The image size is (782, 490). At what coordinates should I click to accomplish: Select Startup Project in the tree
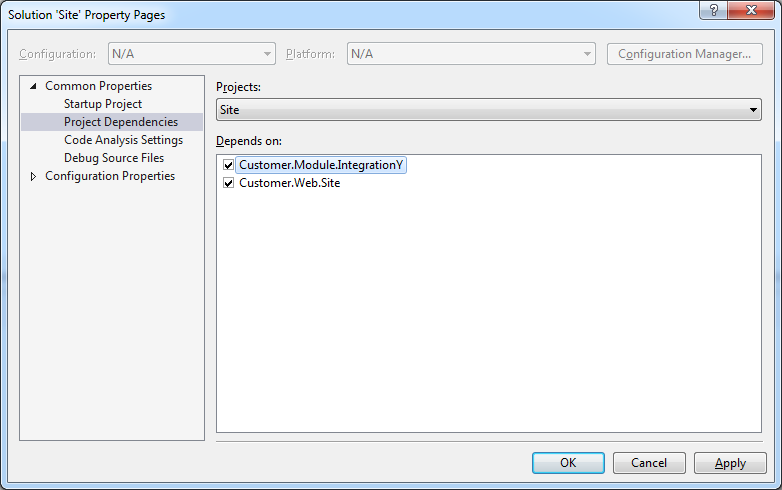click(x=103, y=104)
